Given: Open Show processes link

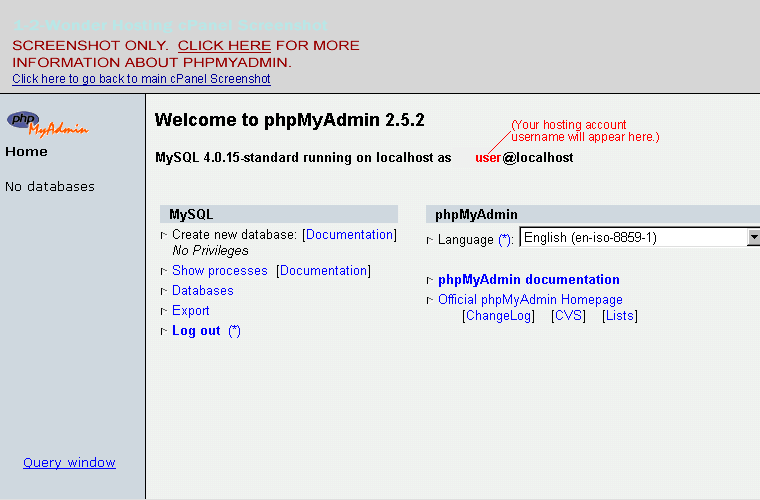Looking at the screenshot, I should [x=220, y=270].
